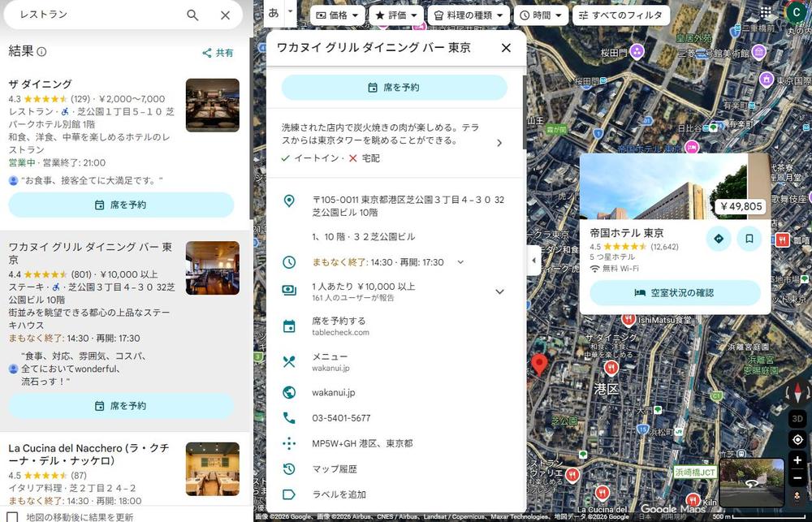The height and width of the screenshot is (522, 812).
Task: Open the Google account avatar
Action: pyautogui.click(x=797, y=12)
